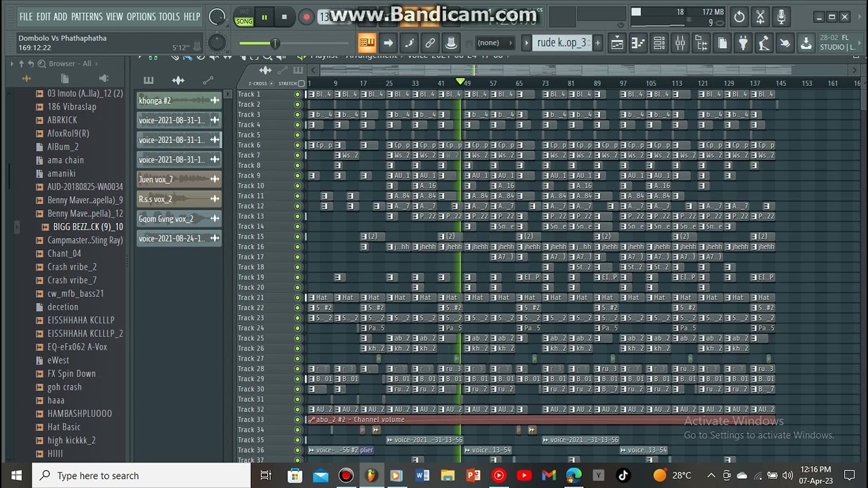Select 'Gqom Gvng vox_2' clip in picker
The height and width of the screenshot is (488, 868).
tap(179, 218)
